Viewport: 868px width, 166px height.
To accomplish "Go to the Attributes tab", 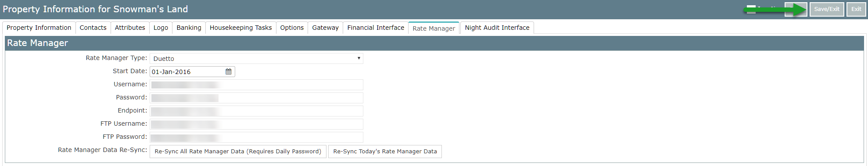I will (130, 28).
